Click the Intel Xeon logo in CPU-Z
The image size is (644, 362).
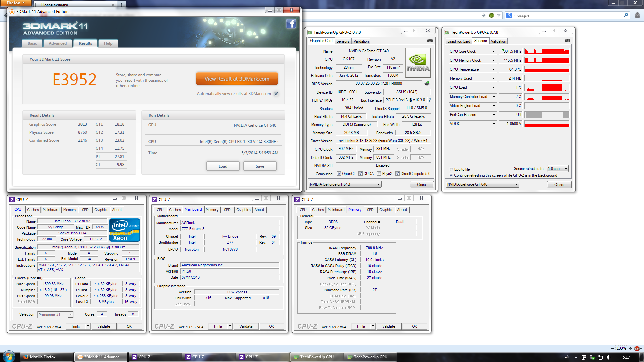point(124,230)
